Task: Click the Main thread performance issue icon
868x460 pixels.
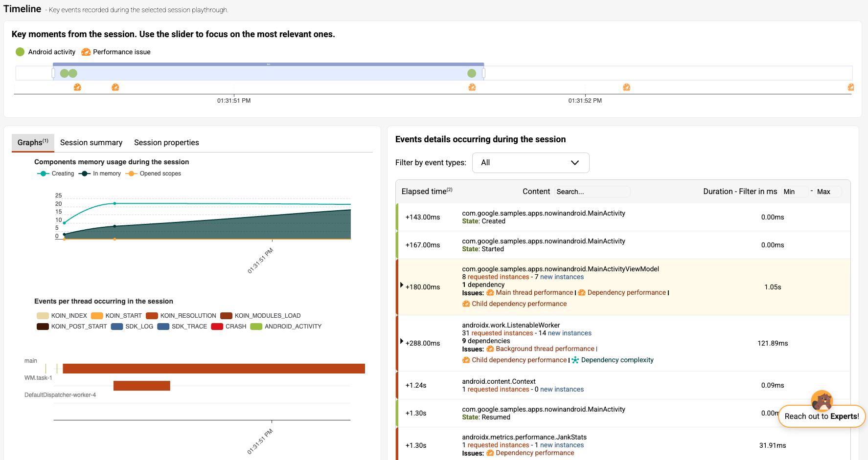Action: [x=490, y=293]
